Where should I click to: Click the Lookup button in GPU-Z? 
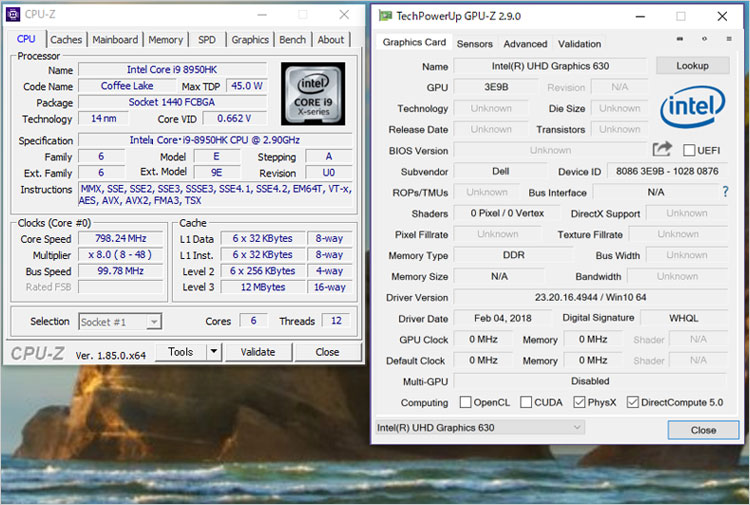[x=692, y=66]
